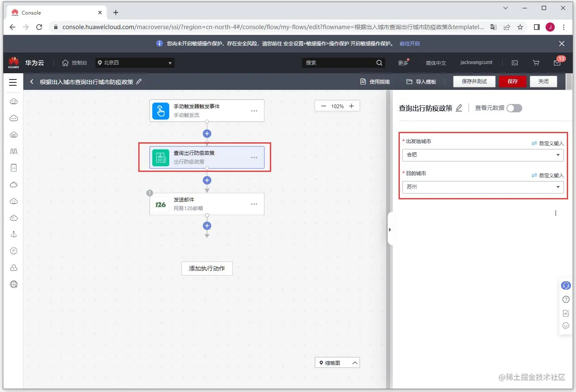Click the browser address bar URL
This screenshot has width=576, height=392.
pos(273,27)
